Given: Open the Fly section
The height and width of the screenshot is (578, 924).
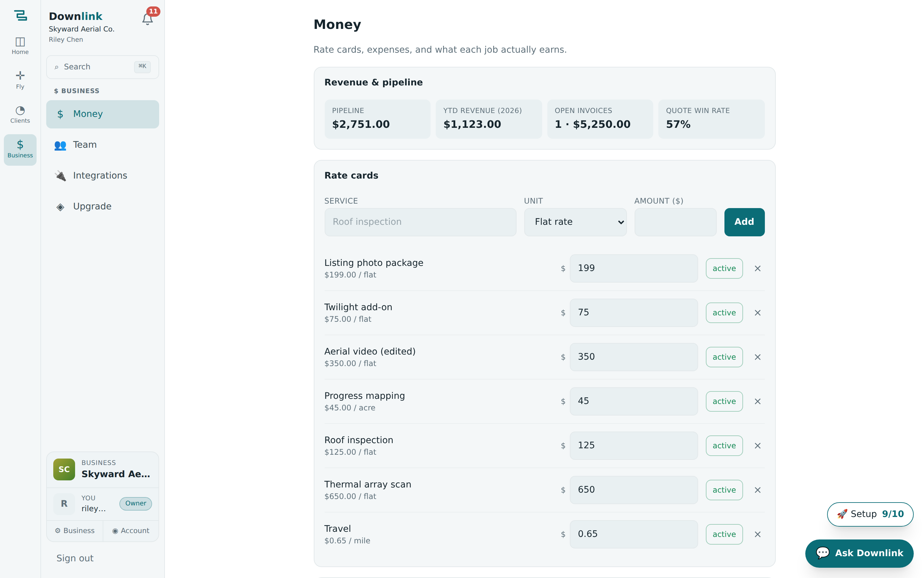Looking at the screenshot, I should 20,80.
